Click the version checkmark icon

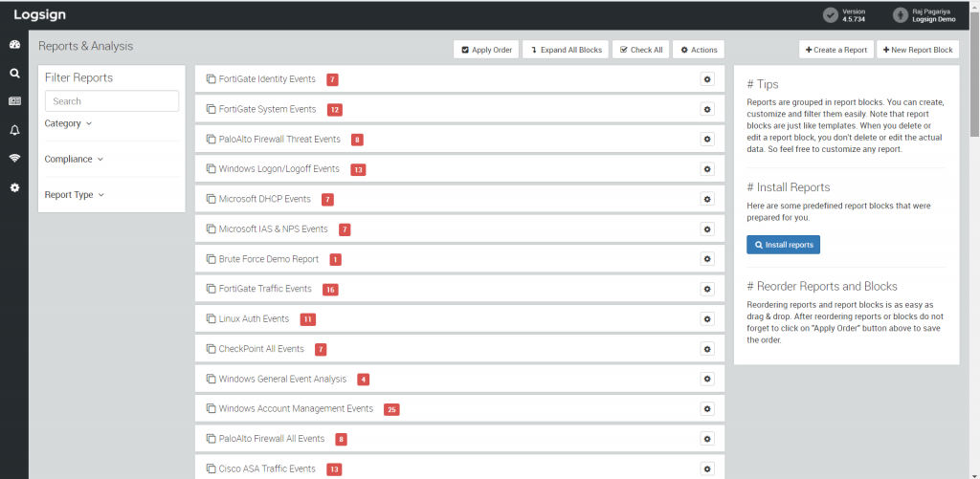830,15
